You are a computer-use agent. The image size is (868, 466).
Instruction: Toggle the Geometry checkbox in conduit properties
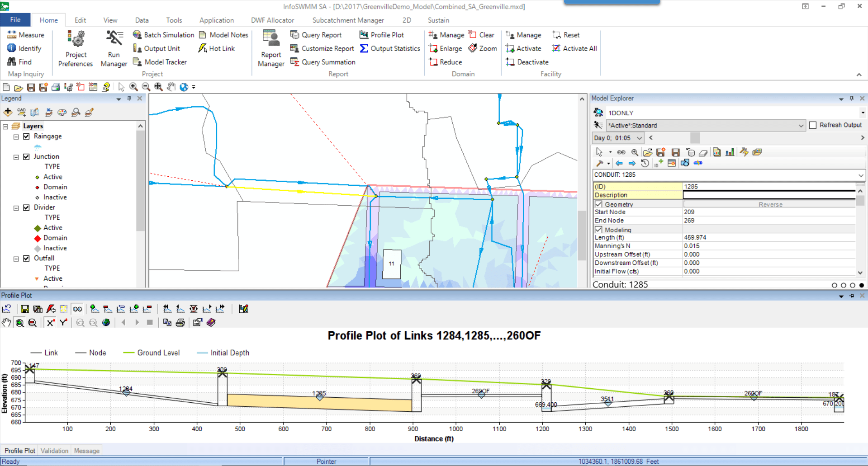[598, 204]
